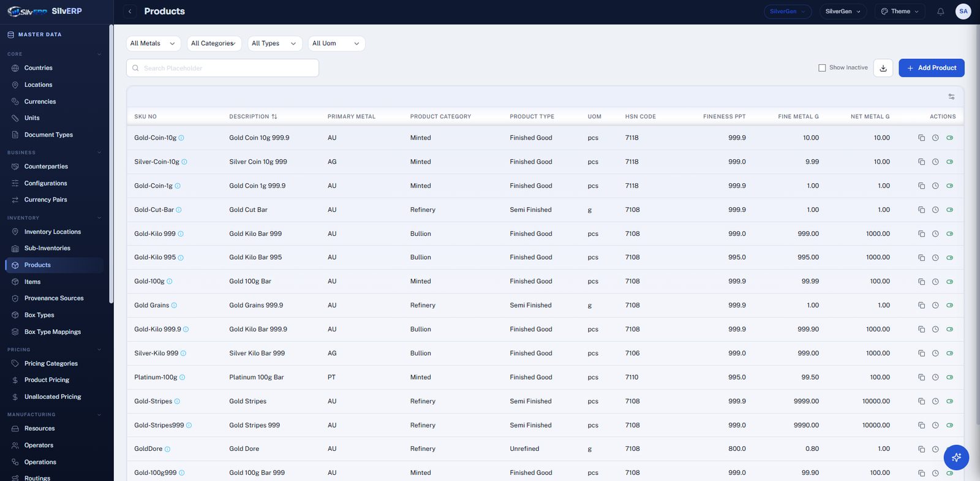Toggle active status for Gold-Kilo 999
Screen dimensions: 980x481
pos(949,233)
